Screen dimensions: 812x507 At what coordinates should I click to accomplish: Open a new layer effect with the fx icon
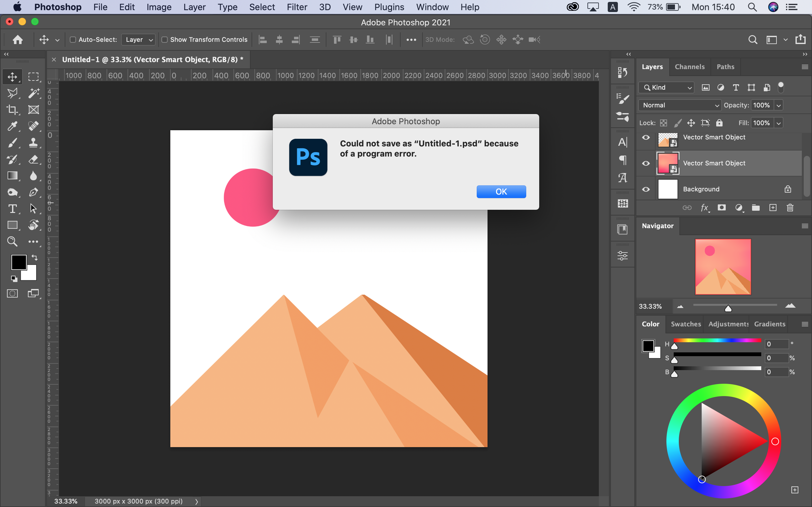(704, 208)
